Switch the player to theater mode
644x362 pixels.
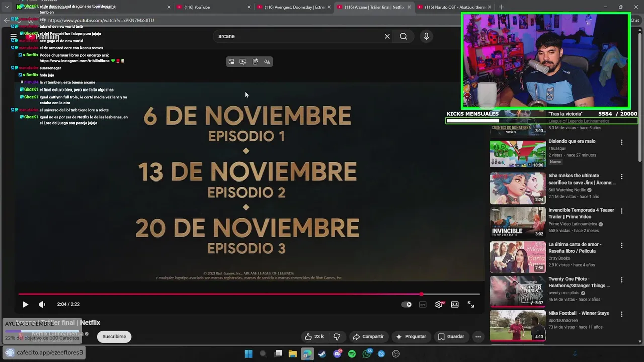[x=455, y=304]
